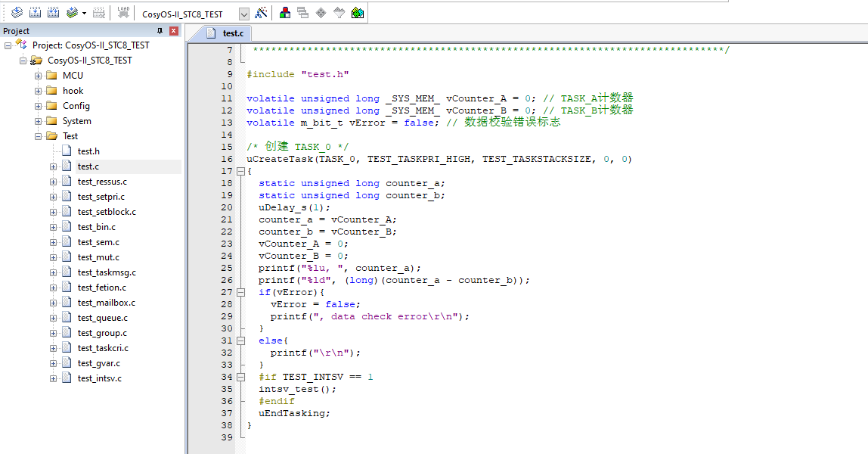The width and height of the screenshot is (868, 454).
Task: Collapse the Project: CosyOS-II_STC8_TEST root node
Action: (8, 45)
